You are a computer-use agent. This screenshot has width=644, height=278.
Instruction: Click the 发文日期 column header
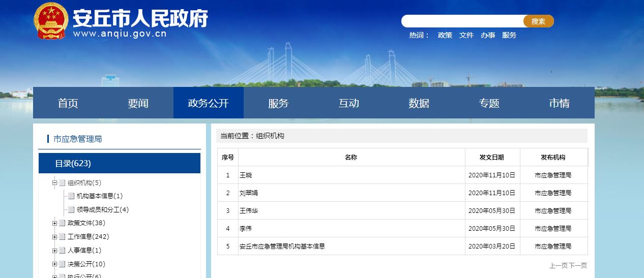click(x=492, y=158)
